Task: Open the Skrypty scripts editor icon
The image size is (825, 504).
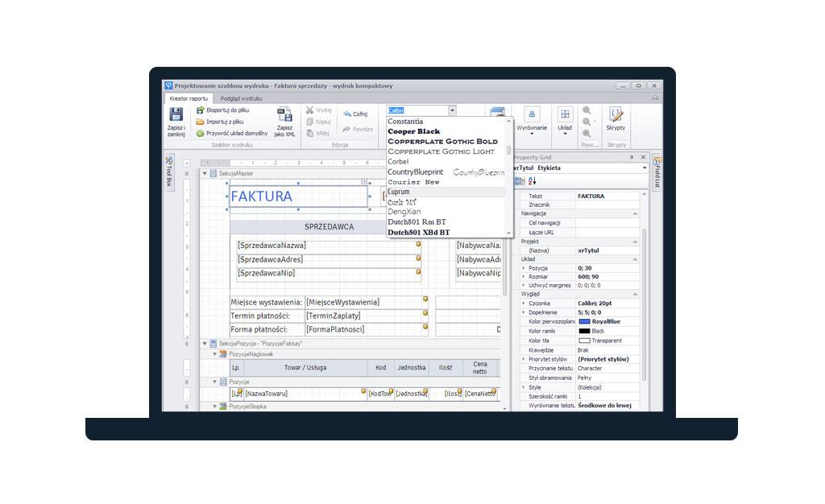Action: click(616, 114)
